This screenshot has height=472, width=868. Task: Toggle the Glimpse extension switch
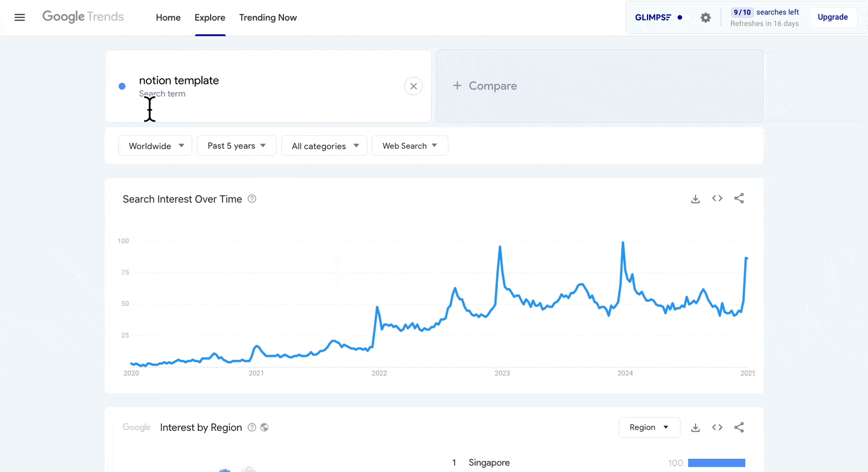coord(682,17)
